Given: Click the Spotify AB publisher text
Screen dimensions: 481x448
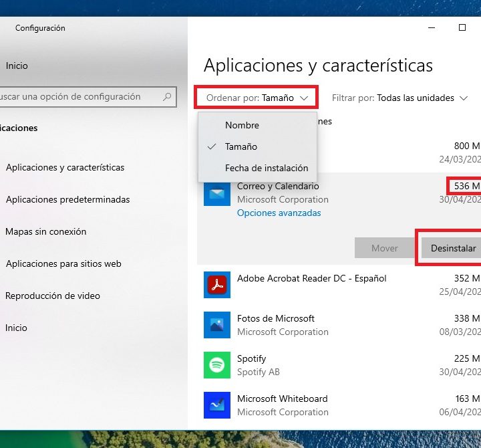Looking at the screenshot, I should [x=259, y=372].
